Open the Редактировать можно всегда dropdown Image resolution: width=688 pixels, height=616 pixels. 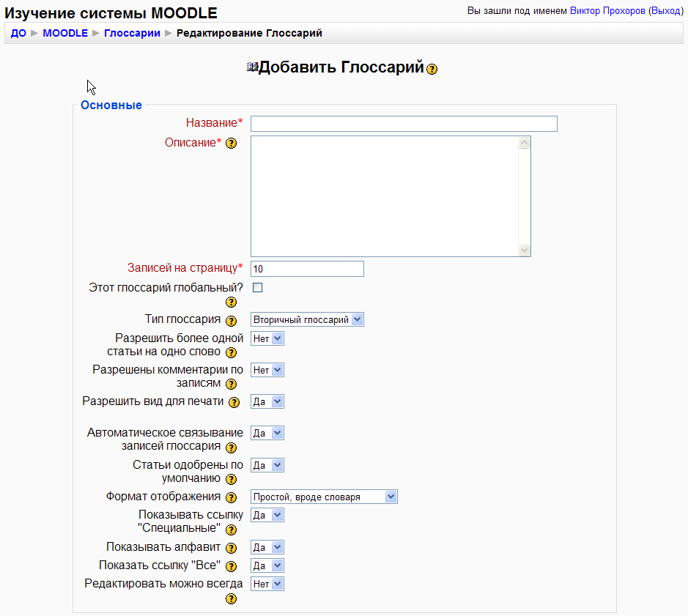click(267, 584)
